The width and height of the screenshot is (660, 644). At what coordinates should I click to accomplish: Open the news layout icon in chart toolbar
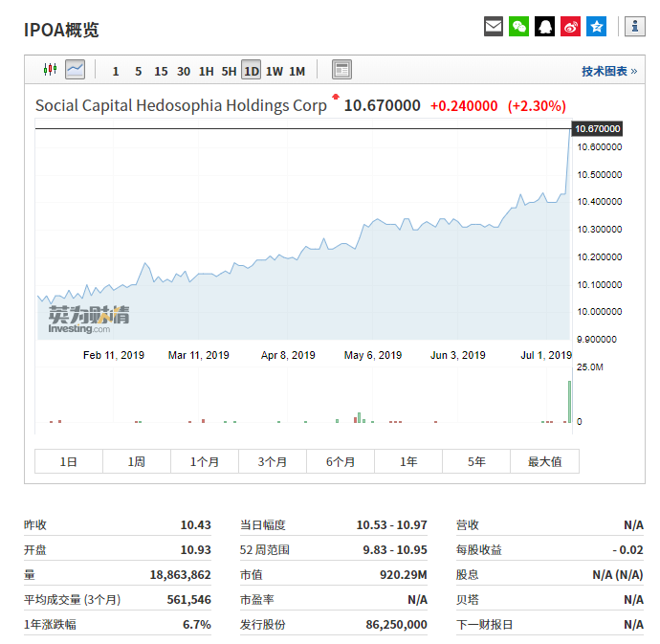(341, 70)
